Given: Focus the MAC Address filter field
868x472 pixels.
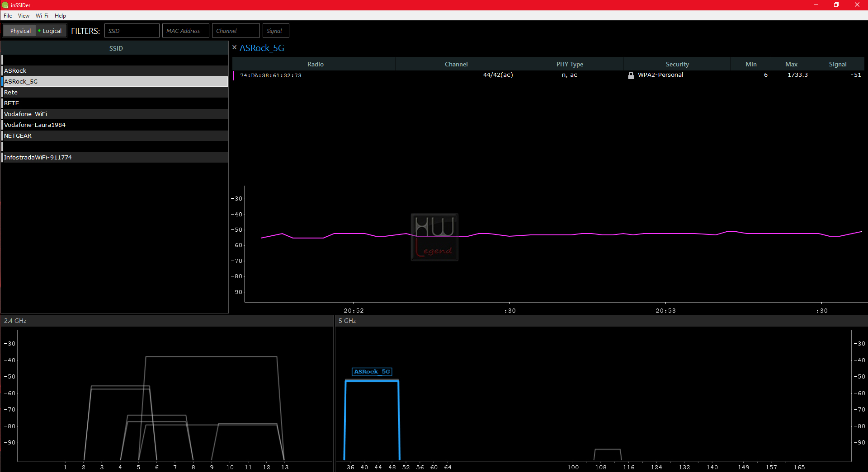Looking at the screenshot, I should [185, 31].
